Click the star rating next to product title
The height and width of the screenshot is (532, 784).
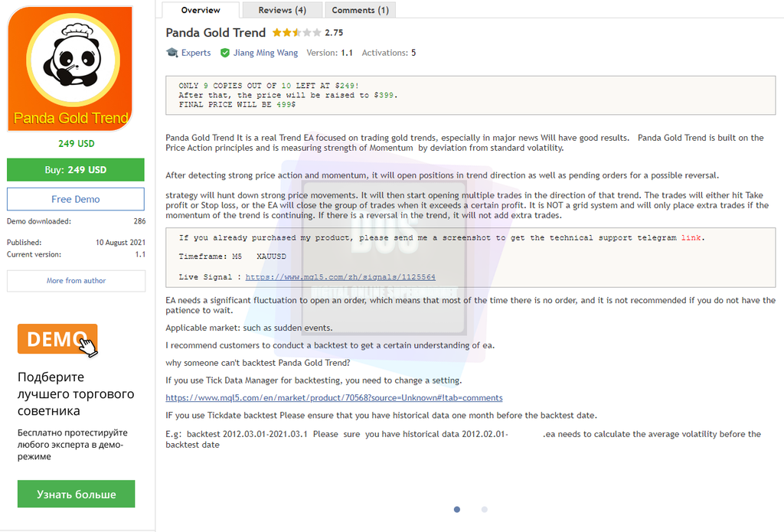296,33
